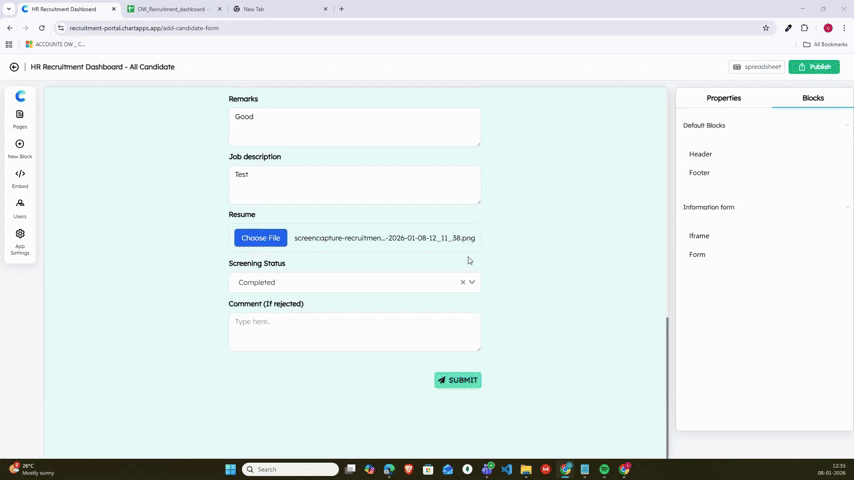
Task: Collapse the Default Blocks section
Action: 847,125
